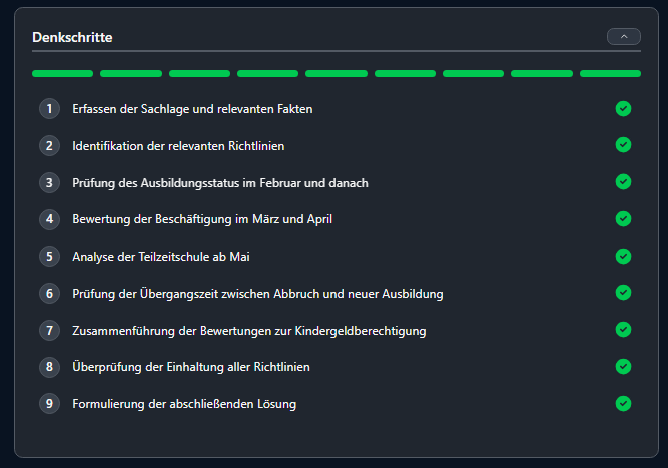
Task: Select step Überprüfung der Einhaltung aller Richtlinien
Action: (190, 367)
